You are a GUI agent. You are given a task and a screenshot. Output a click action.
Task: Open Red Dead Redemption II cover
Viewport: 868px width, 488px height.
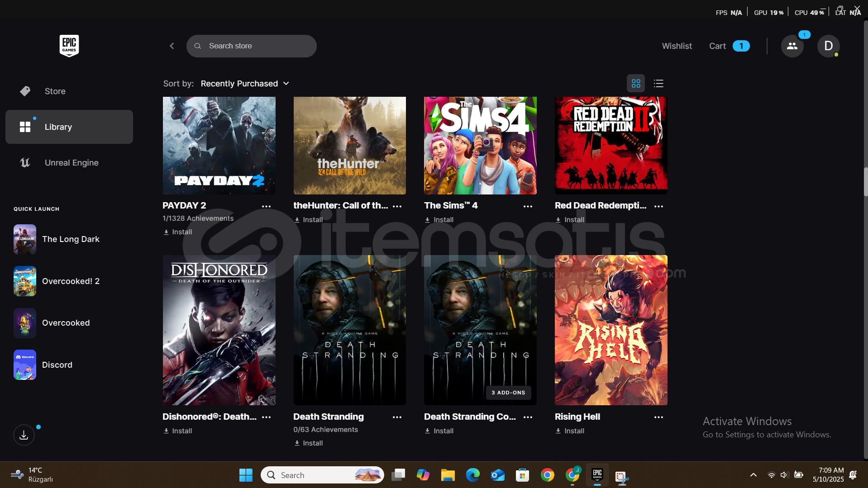[x=611, y=145]
